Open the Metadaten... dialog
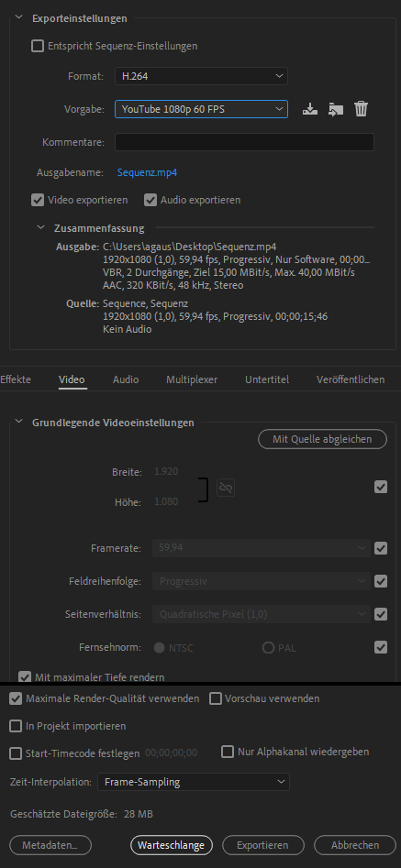Screen dimensions: 401x868 [x=50, y=845]
